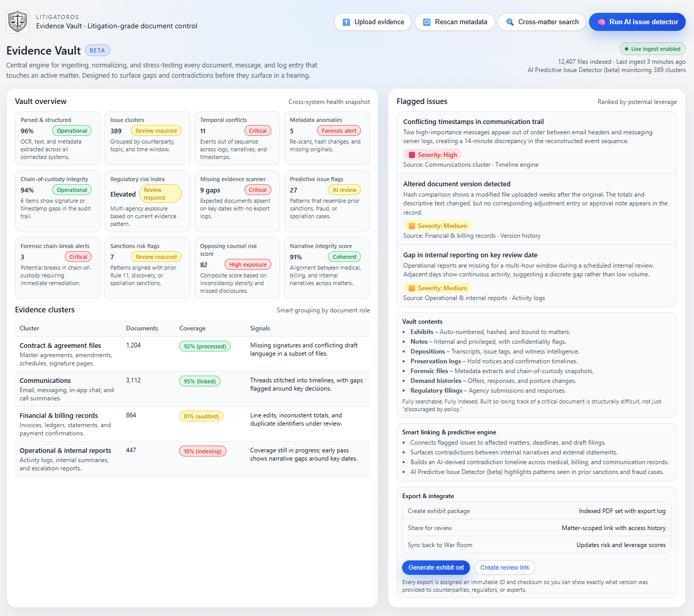The image size is (694, 616).
Task: Click the Litigatoros scales-of-justice logo
Action: coord(18,21)
